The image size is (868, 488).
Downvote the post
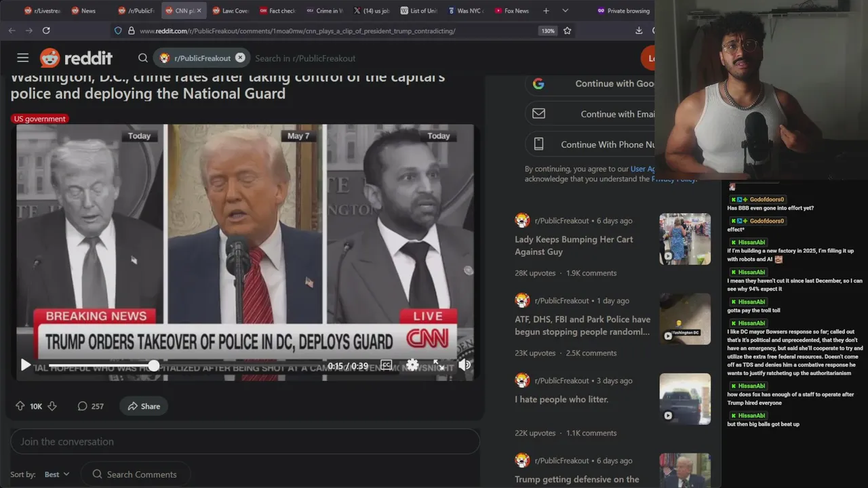pyautogui.click(x=52, y=406)
